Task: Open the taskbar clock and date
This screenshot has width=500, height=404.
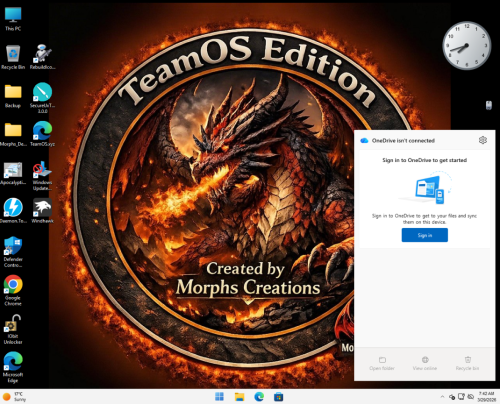Action: (487, 397)
